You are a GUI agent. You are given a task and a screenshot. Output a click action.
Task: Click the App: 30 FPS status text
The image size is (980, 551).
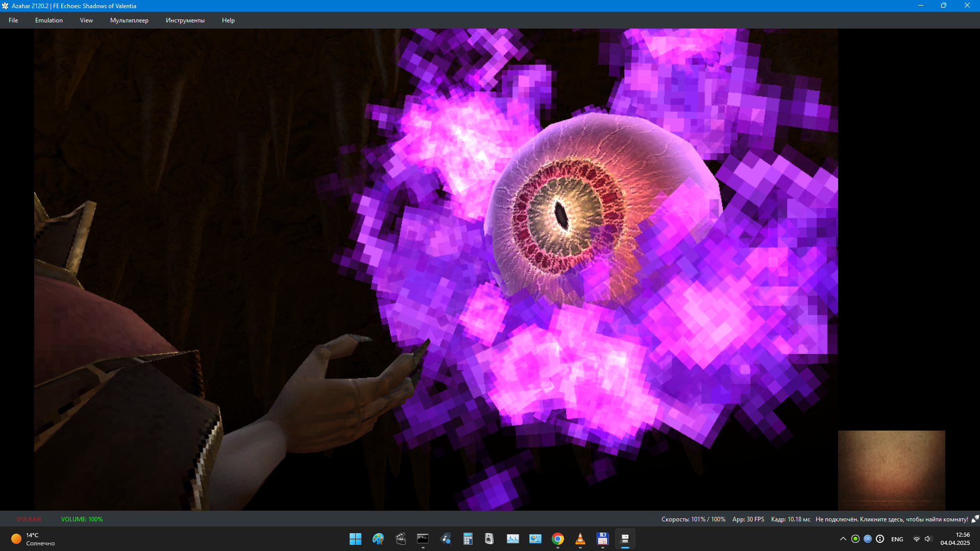[x=748, y=519]
